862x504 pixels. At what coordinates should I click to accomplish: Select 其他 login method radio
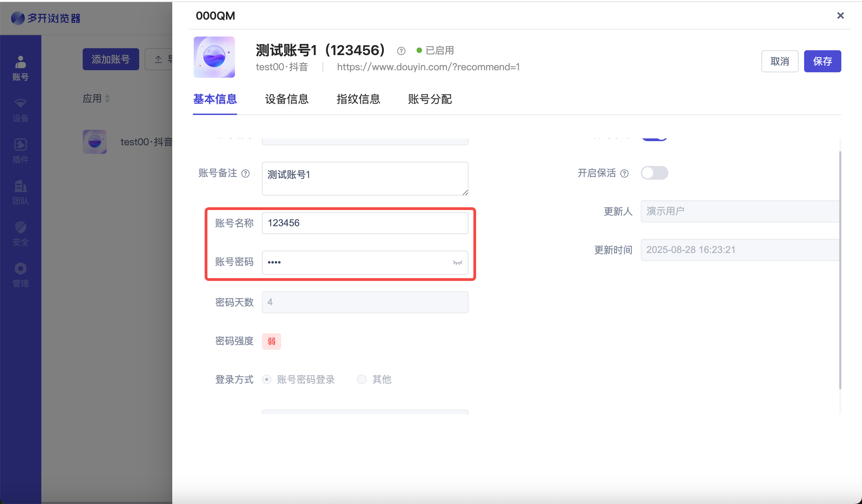tap(361, 379)
